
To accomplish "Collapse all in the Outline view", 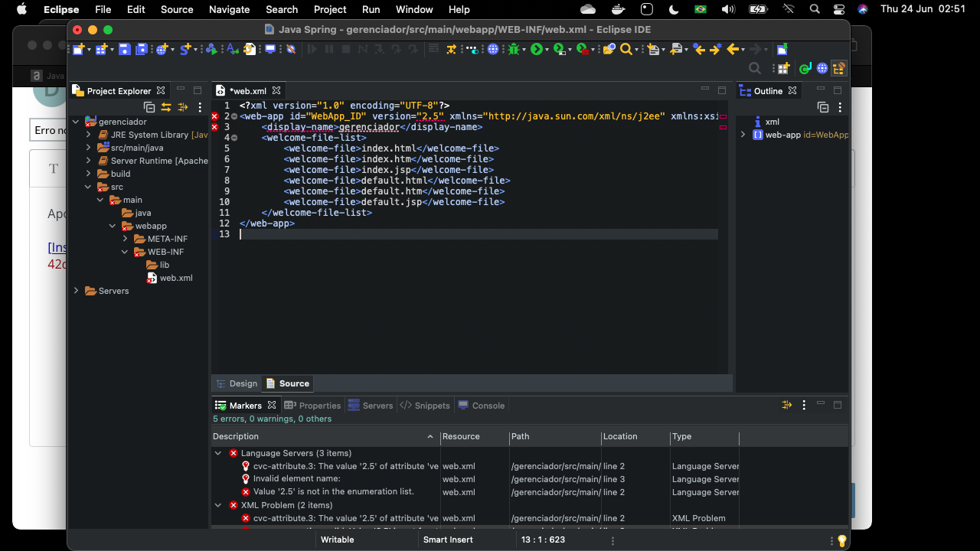I will click(x=823, y=107).
